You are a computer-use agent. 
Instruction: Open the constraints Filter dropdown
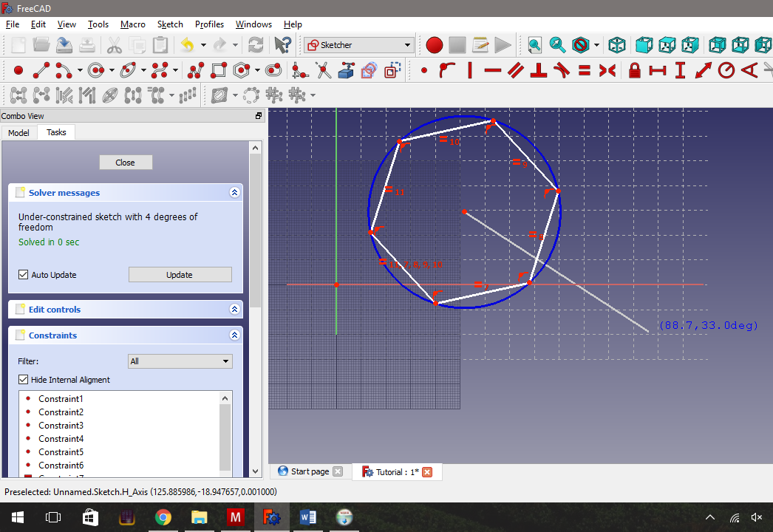click(x=180, y=361)
